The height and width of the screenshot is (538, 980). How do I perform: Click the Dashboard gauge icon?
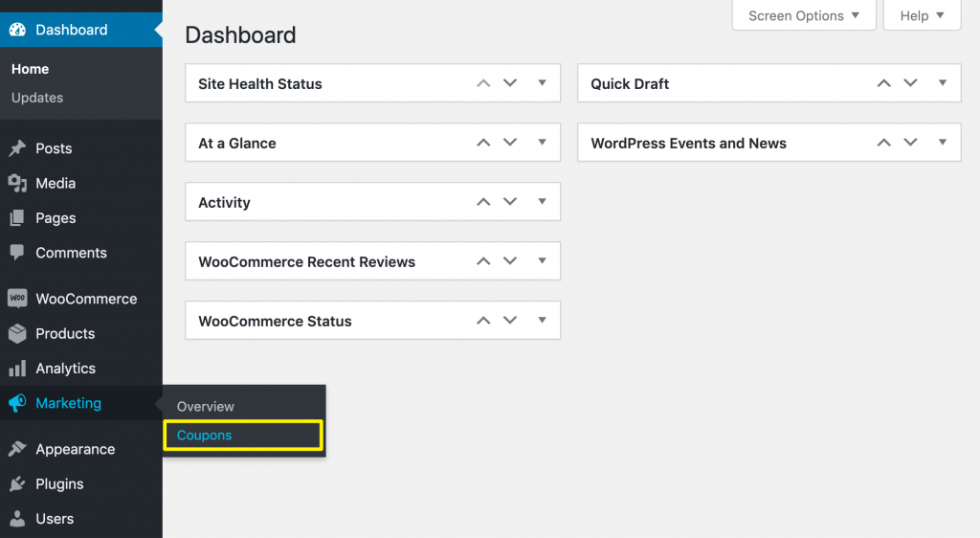[17, 30]
